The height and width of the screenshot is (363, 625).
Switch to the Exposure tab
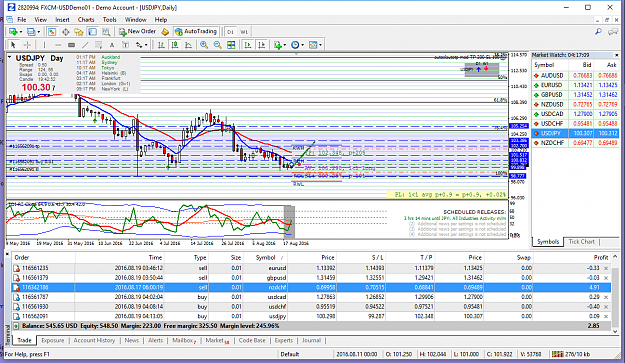click(53, 340)
